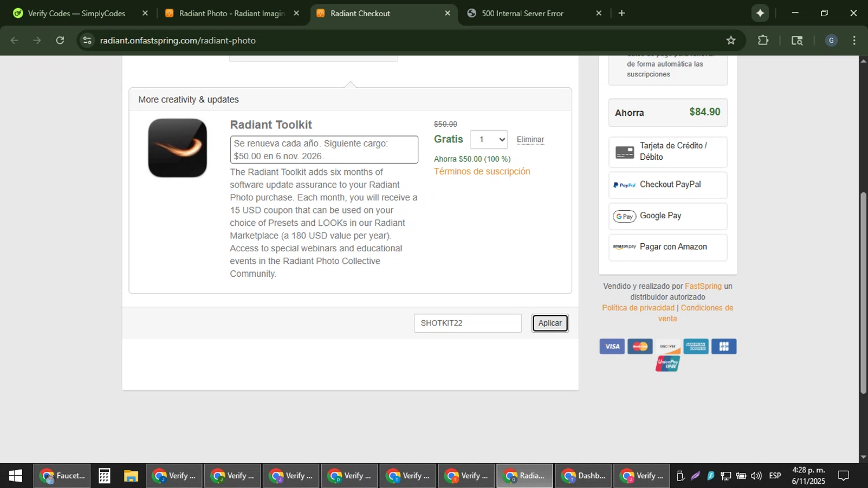The image size is (868, 488).
Task: Click the Gratis price label
Action: coord(448,140)
